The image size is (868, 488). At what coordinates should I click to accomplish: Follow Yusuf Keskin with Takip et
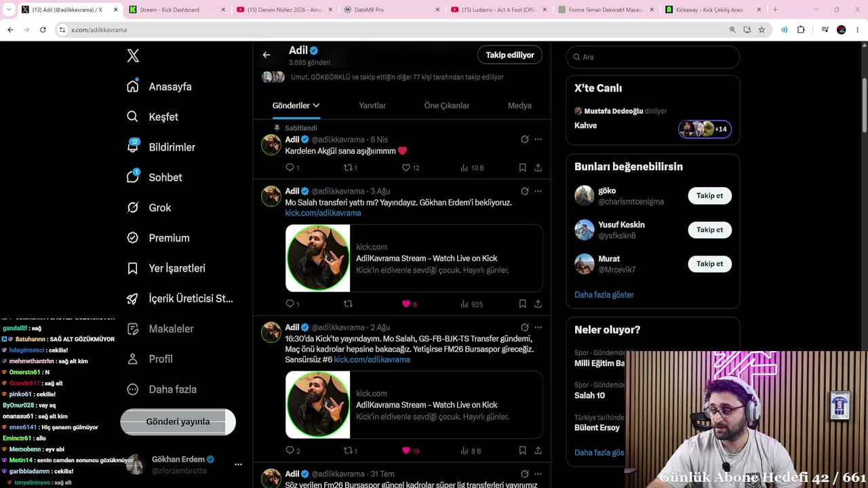[x=709, y=230]
